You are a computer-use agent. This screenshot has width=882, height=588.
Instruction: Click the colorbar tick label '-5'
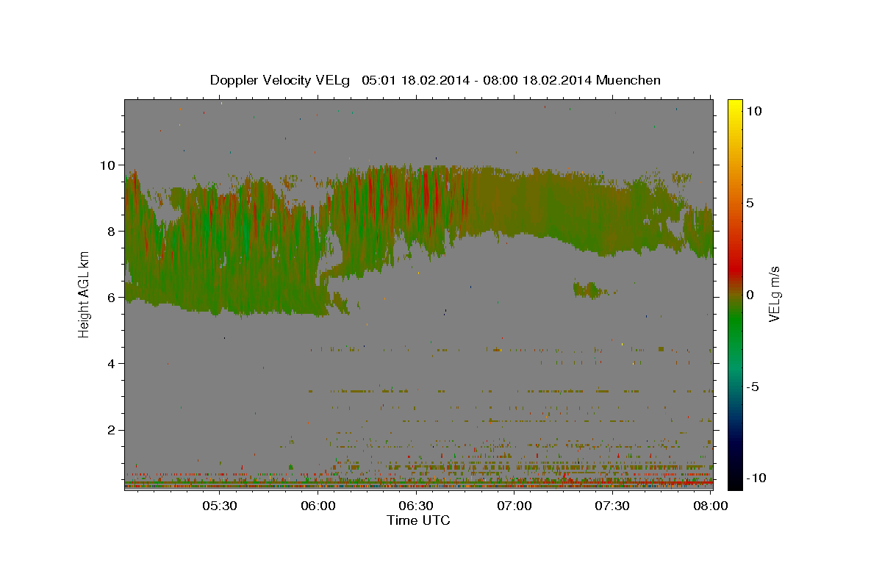click(x=752, y=387)
